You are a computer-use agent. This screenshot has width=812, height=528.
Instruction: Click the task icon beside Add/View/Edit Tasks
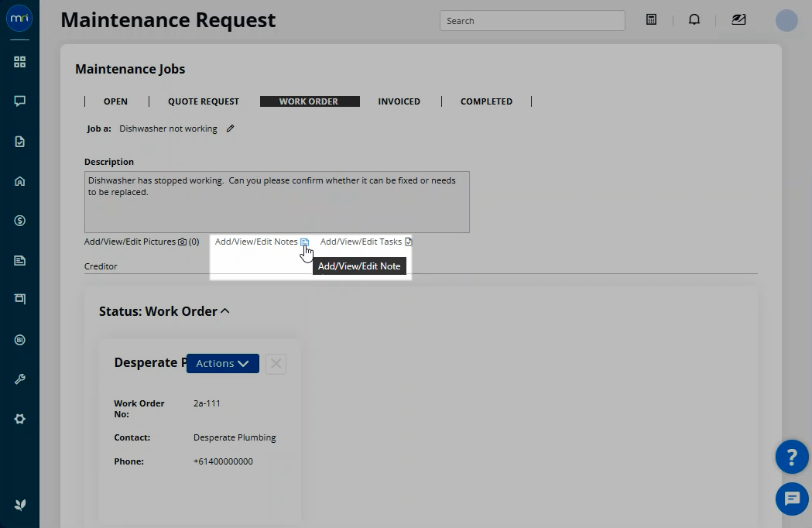pos(408,242)
